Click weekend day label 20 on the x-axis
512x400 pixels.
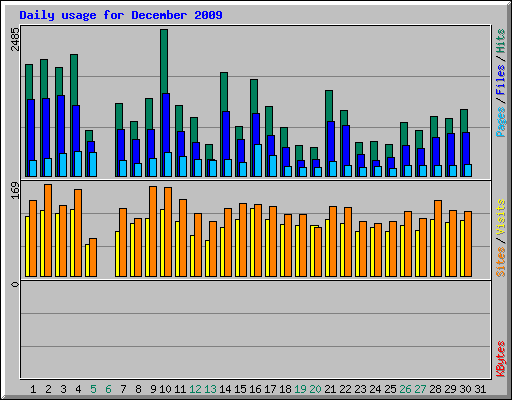[315, 389]
